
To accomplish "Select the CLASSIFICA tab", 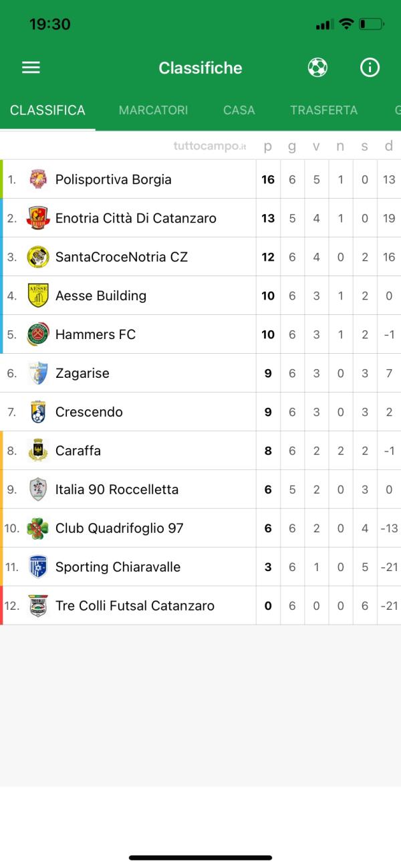I will click(x=47, y=110).
